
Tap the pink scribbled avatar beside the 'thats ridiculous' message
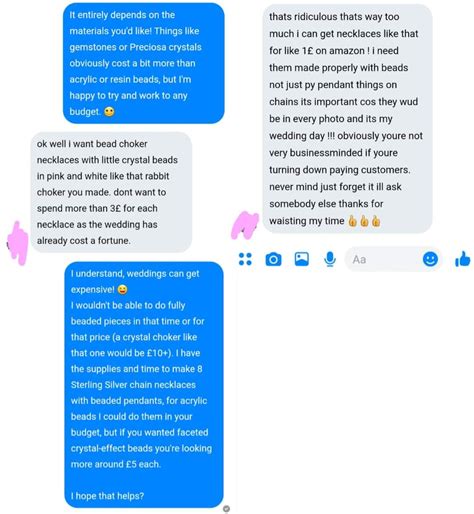coord(245,224)
